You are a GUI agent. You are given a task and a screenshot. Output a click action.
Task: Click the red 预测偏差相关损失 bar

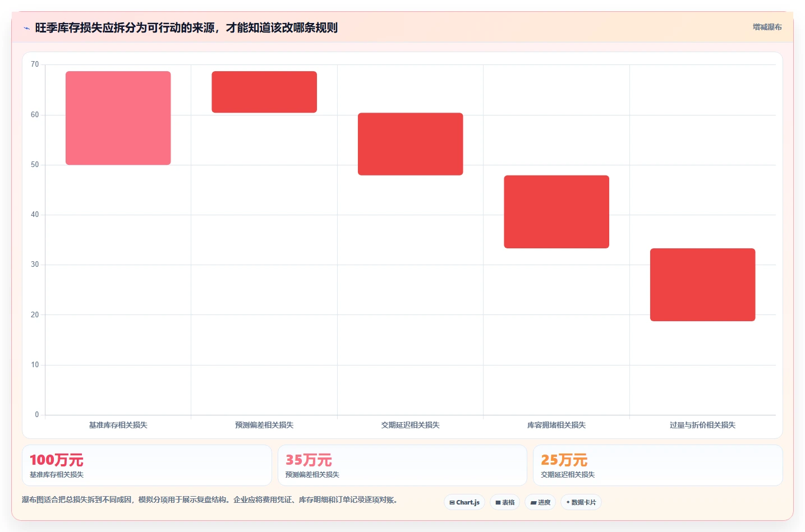(x=264, y=92)
